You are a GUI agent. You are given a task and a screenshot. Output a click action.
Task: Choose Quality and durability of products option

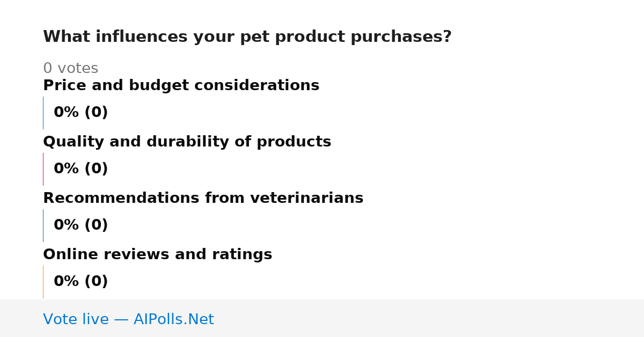pos(187,142)
